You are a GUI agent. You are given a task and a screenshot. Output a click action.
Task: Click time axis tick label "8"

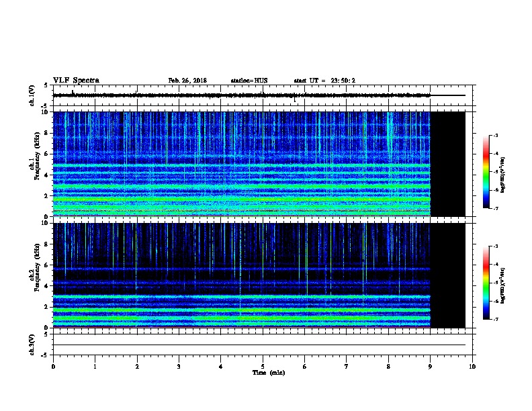(388, 367)
